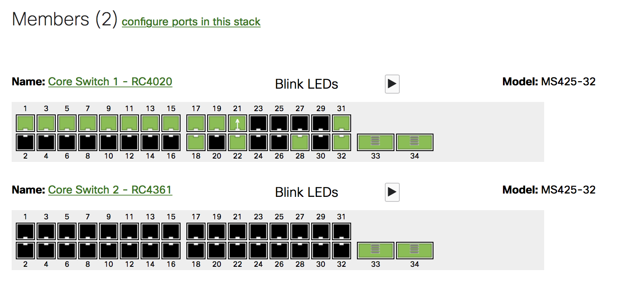644x298 pixels.
Task: Click green SFP port 33 on Core Switch 2
Action: [x=375, y=250]
